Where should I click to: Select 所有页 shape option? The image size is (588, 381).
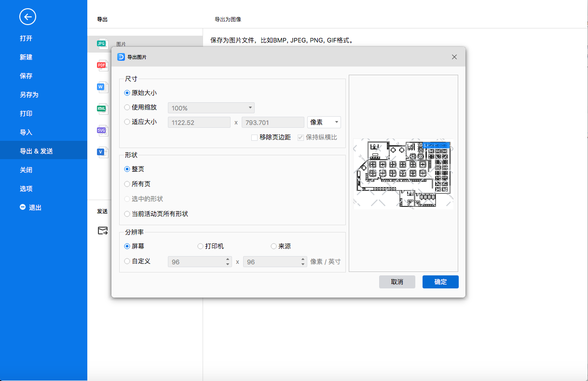[127, 184]
